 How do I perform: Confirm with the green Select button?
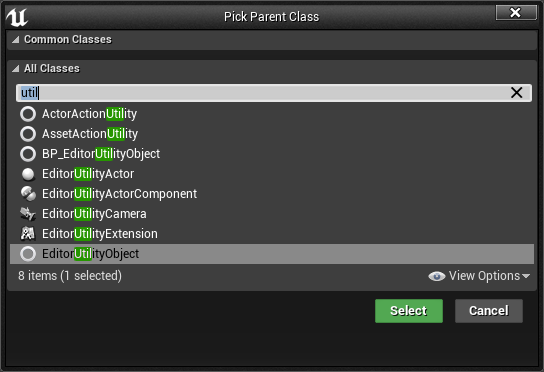click(409, 311)
